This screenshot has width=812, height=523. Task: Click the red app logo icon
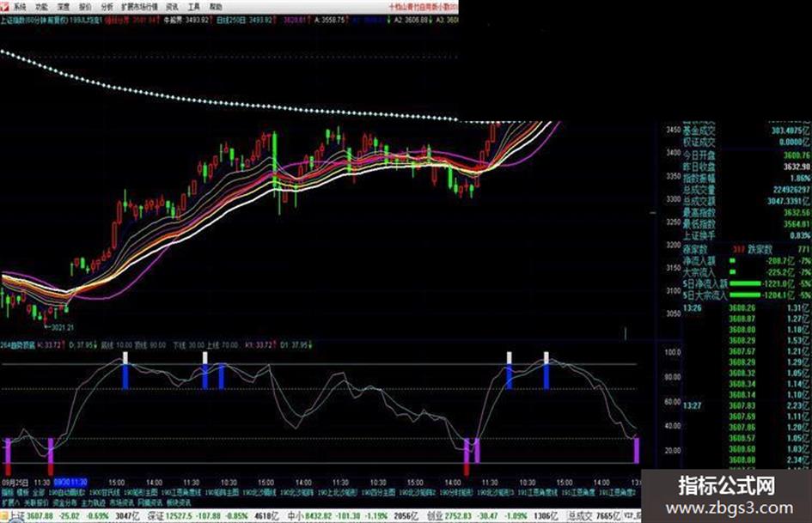pyautogui.click(x=5, y=6)
